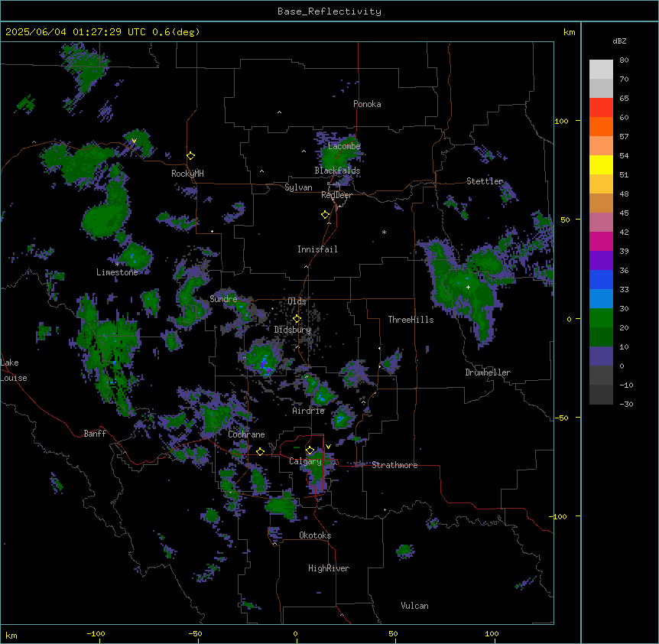Image resolution: width=659 pixels, height=644 pixels.
Task: Pick the yellow diamond marker below Olds
Action: pyautogui.click(x=297, y=319)
